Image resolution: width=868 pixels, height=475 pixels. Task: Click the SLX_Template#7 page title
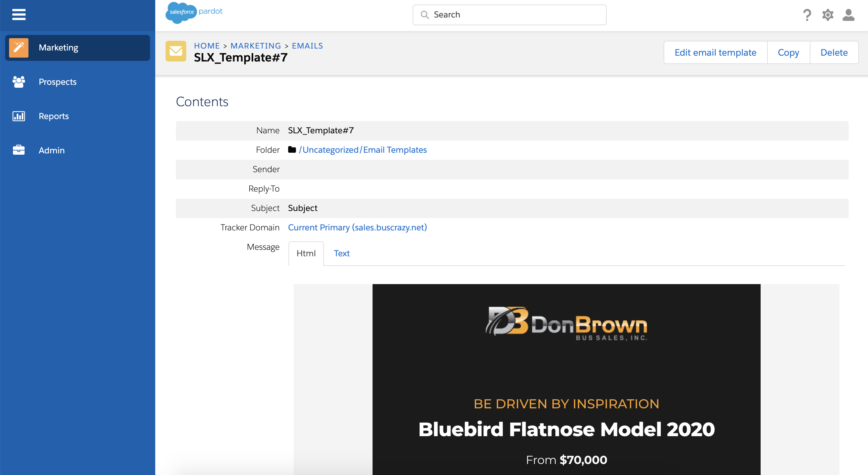241,58
